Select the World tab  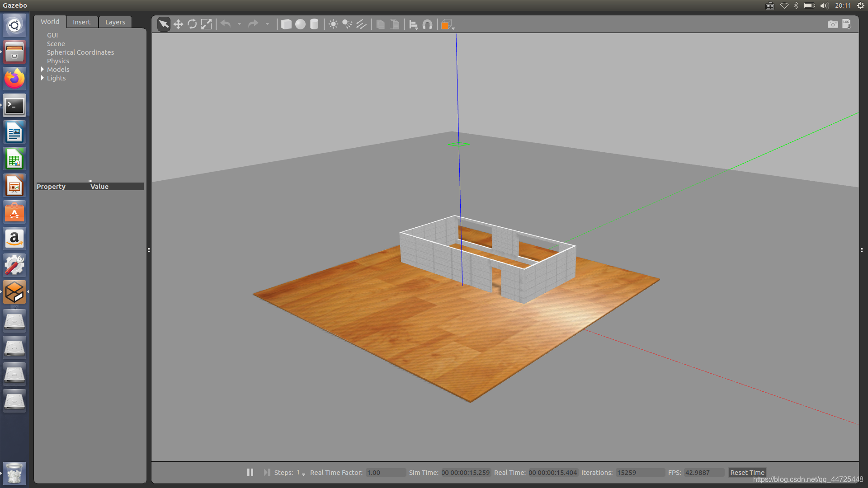click(x=50, y=22)
